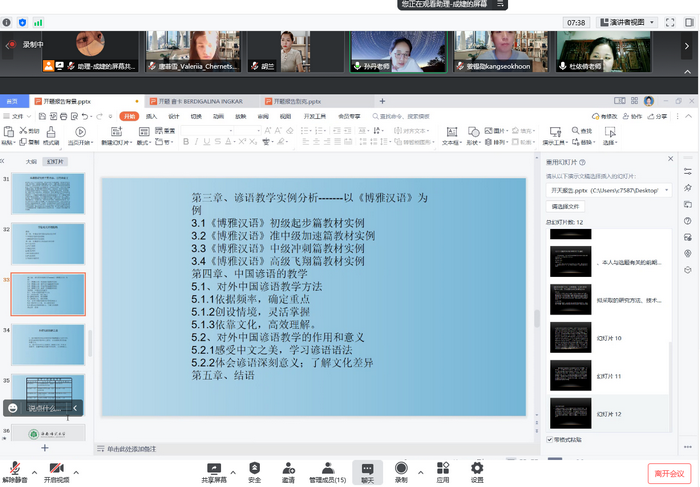This screenshot has width=700, height=487.
Task: Click the 开启视频 camera icon
Action: tap(56, 468)
